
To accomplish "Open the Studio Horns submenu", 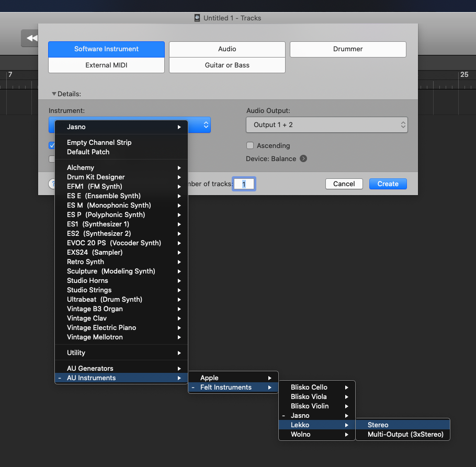I will click(x=121, y=280).
